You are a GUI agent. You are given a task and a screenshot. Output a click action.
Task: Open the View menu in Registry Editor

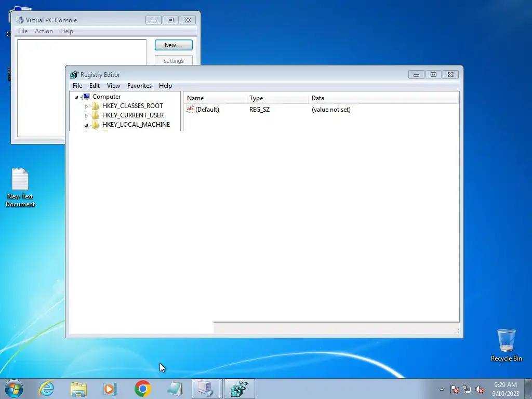(113, 86)
